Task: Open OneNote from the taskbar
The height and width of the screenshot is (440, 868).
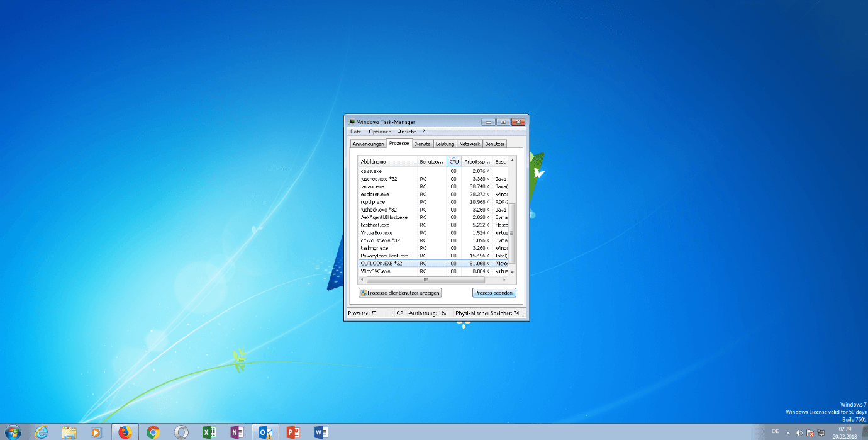Action: [x=237, y=432]
